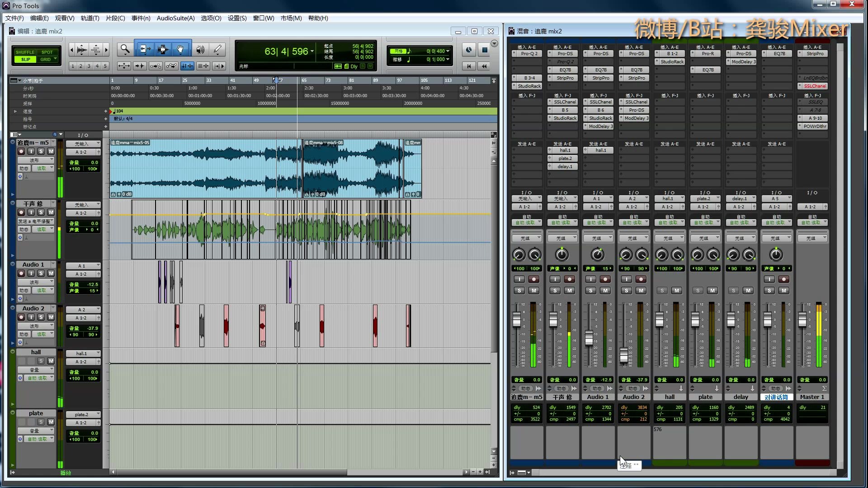Record-enable the 追鹿m-m5 track in Edit window

21,151
